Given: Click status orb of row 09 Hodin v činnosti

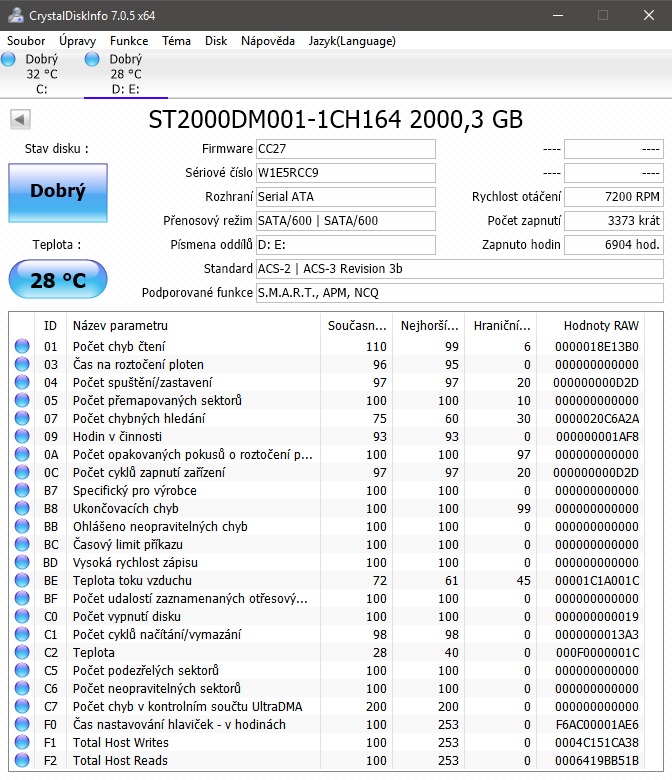Looking at the screenshot, I should [22, 436].
